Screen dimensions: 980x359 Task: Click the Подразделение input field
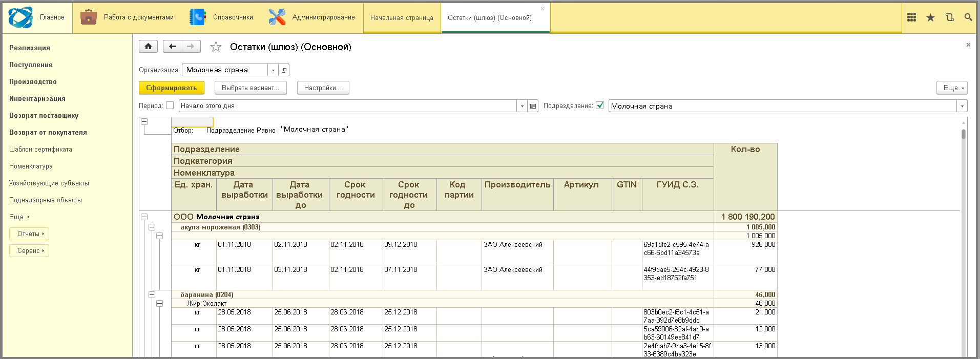[x=782, y=106]
